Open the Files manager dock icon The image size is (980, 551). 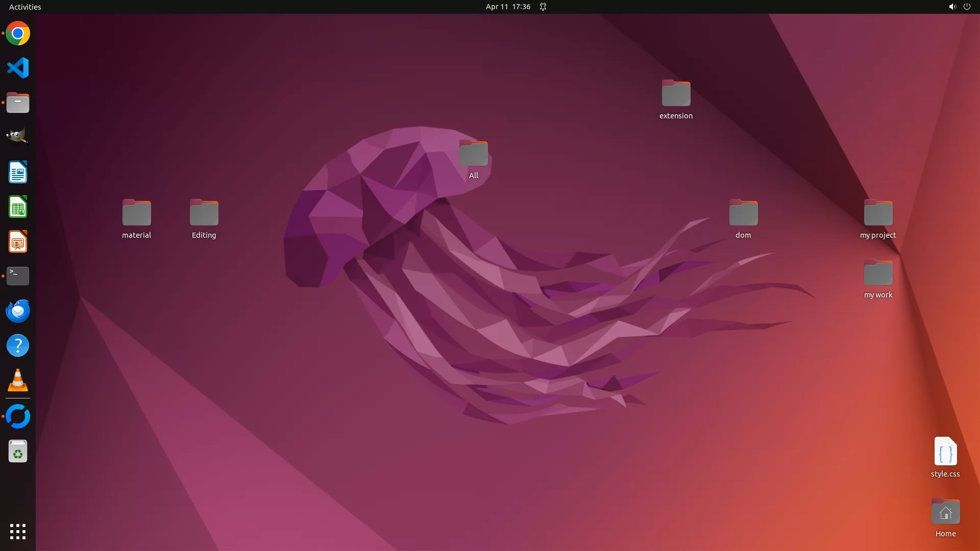tap(18, 103)
